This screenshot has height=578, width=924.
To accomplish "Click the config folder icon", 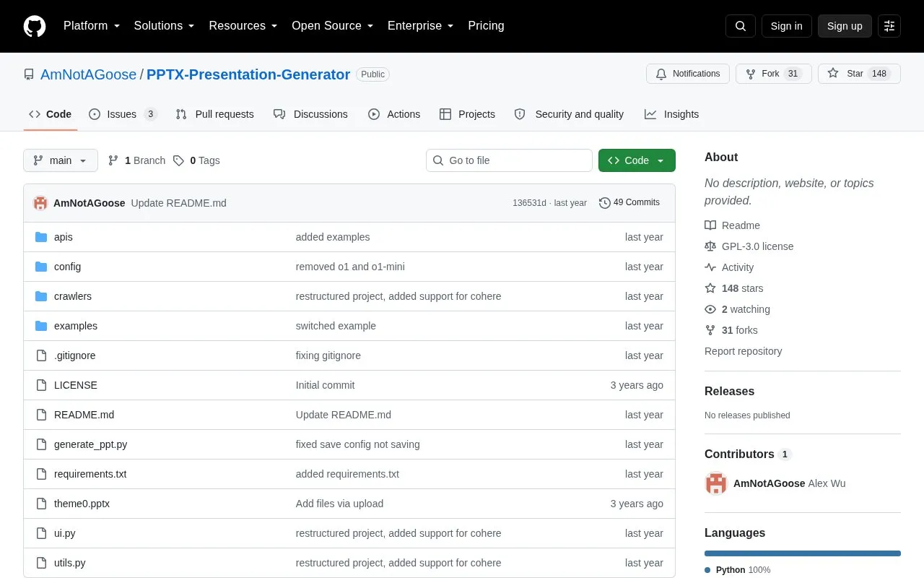I will click(x=41, y=267).
